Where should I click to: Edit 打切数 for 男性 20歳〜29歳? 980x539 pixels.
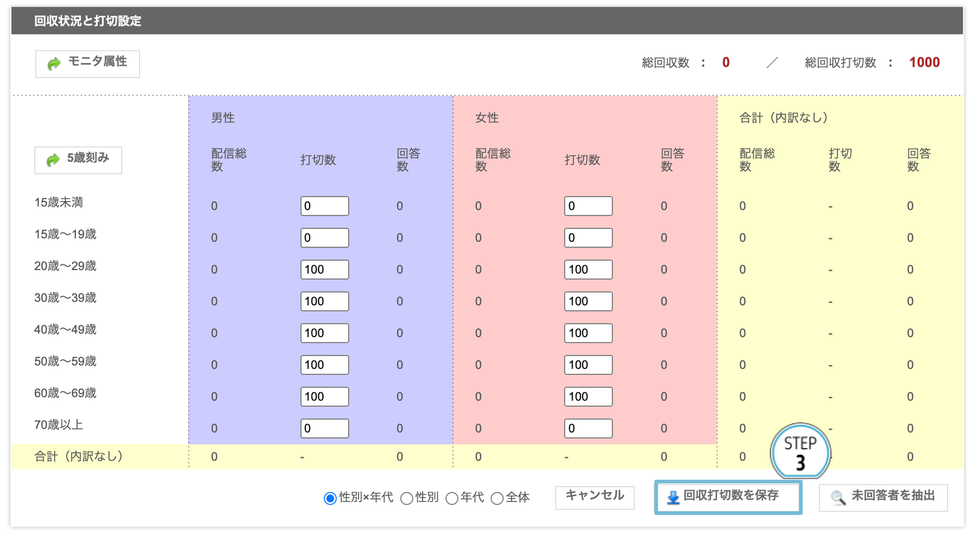point(324,269)
